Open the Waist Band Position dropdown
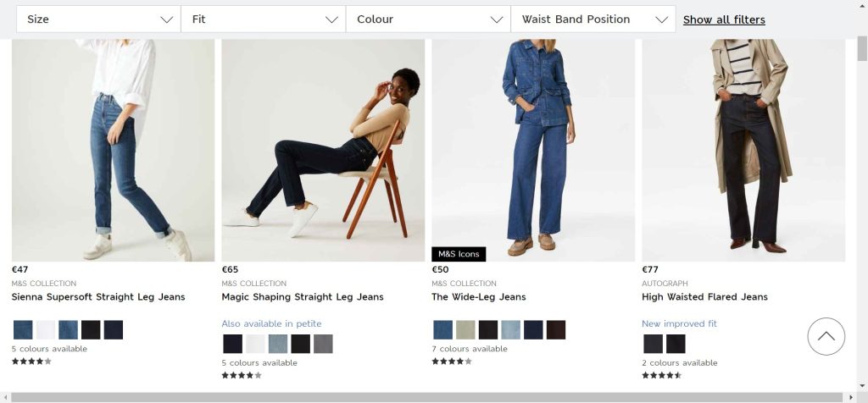The image size is (868, 403). [593, 19]
